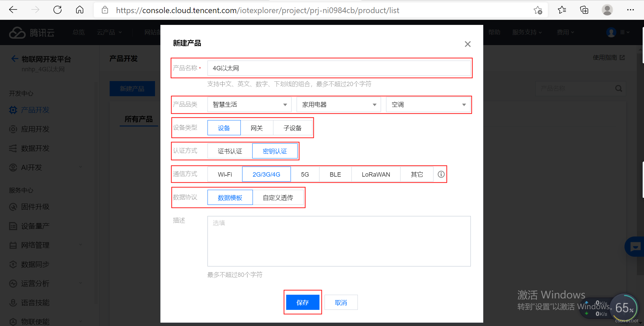The height and width of the screenshot is (326, 644).
Task: Add this page to favorites star icon
Action: tap(538, 10)
